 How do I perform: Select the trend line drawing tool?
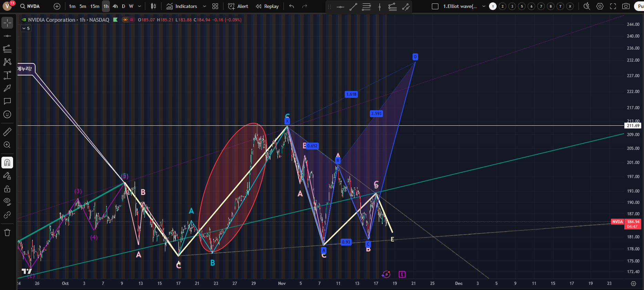[x=7, y=36]
